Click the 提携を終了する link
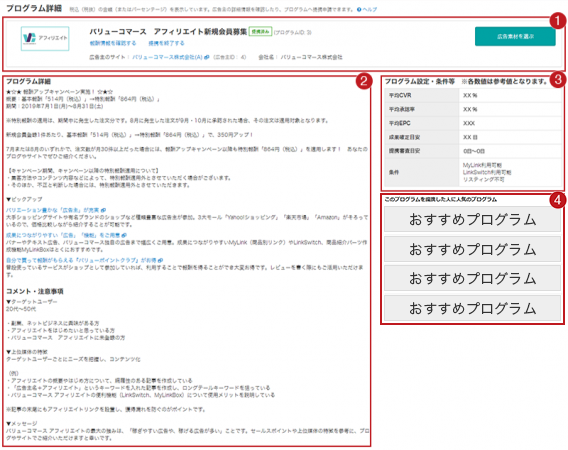Image resolution: width=568 pixels, height=450 pixels. click(x=166, y=43)
